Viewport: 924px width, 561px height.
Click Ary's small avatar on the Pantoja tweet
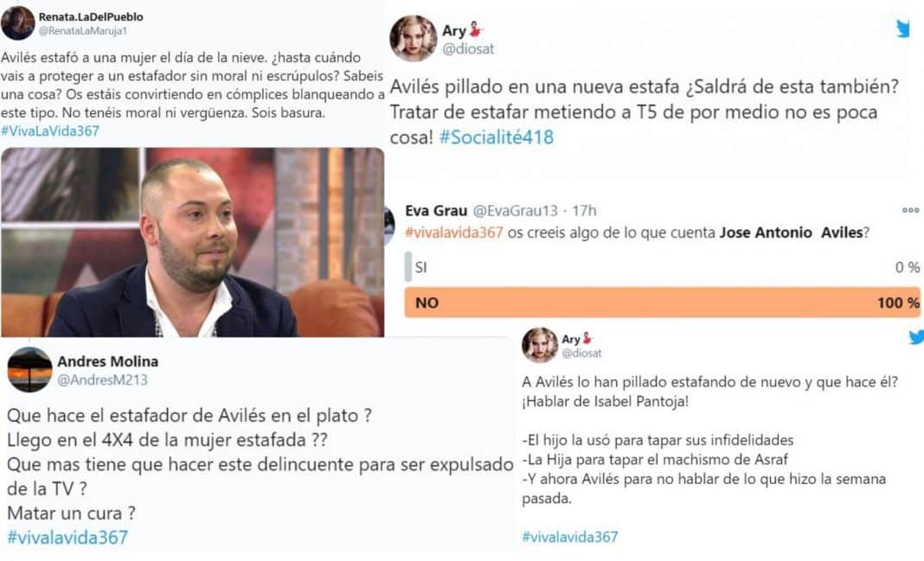[540, 345]
